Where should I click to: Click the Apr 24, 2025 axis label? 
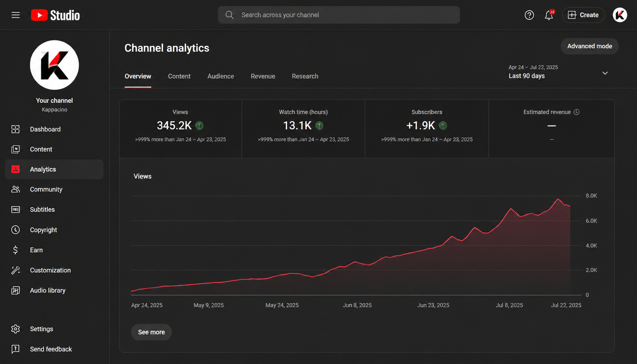point(147,305)
